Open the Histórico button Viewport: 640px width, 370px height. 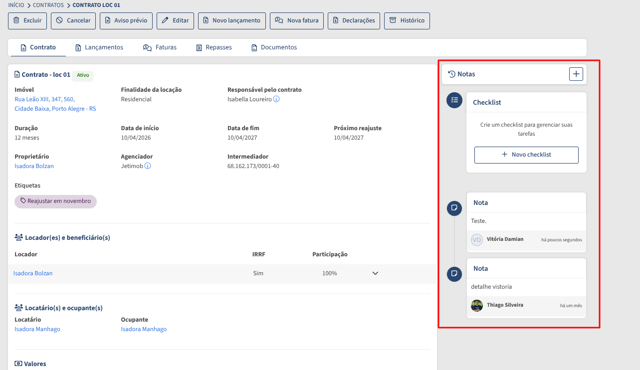click(x=407, y=20)
